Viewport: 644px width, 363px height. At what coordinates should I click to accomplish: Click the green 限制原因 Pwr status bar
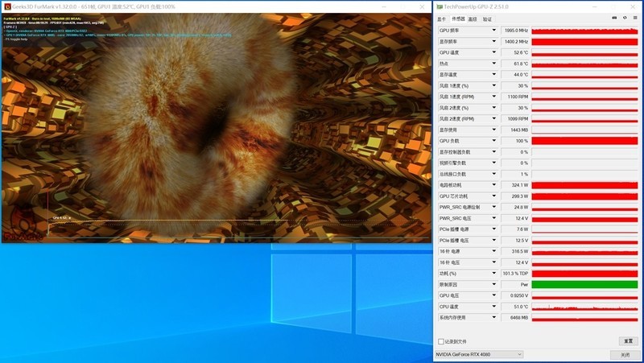coord(584,285)
